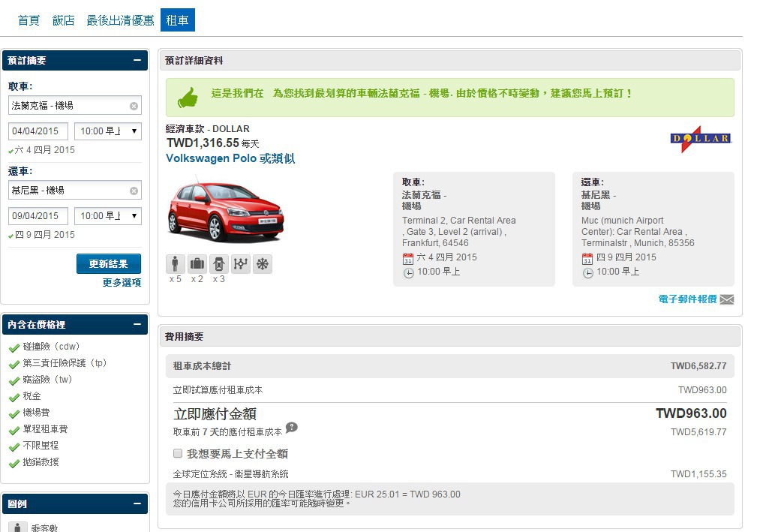This screenshot has height=532, width=769.
Task: Click the car doors icon under the car
Action: coord(219,264)
